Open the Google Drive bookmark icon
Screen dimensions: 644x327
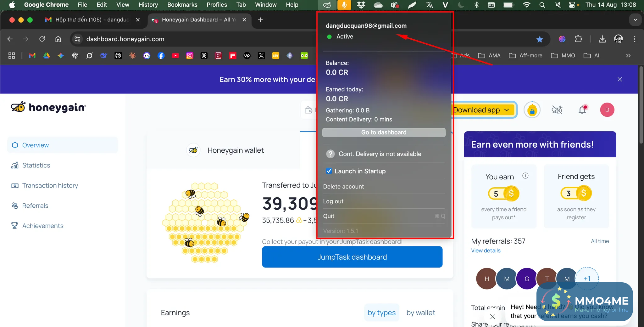click(x=47, y=56)
